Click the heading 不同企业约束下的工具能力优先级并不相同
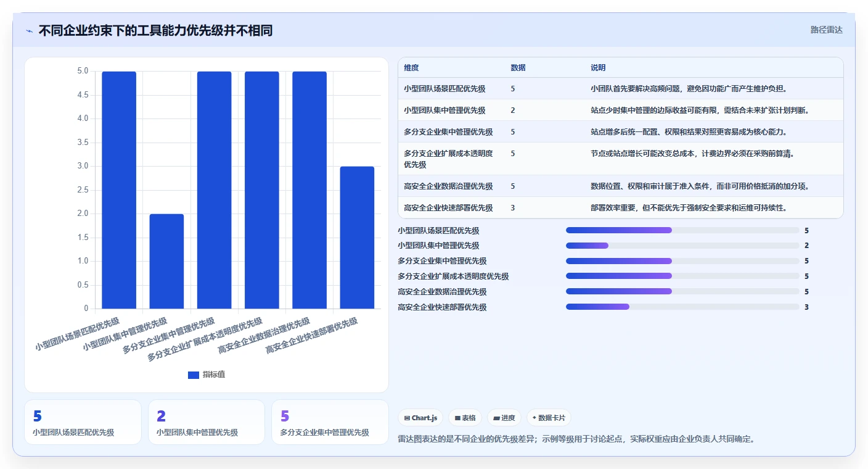 tap(155, 30)
